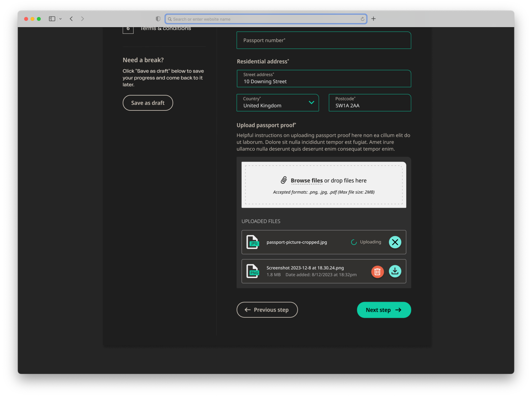Delete the Screenshot 2023-12-8 file

pyautogui.click(x=377, y=271)
